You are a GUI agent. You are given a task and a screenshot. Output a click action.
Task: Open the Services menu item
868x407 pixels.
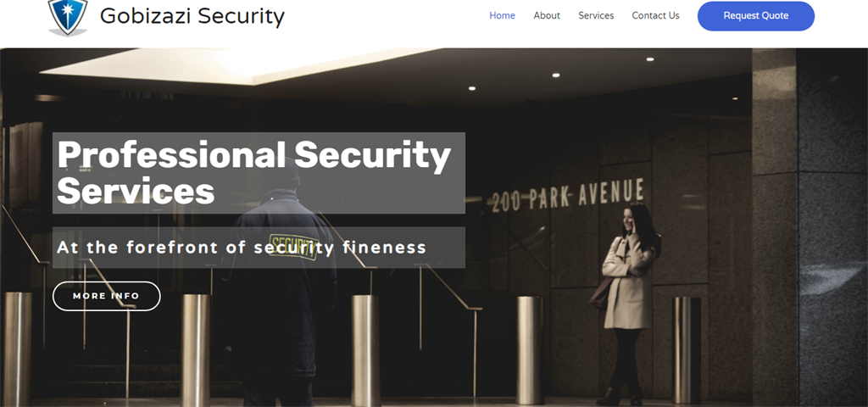click(x=596, y=15)
